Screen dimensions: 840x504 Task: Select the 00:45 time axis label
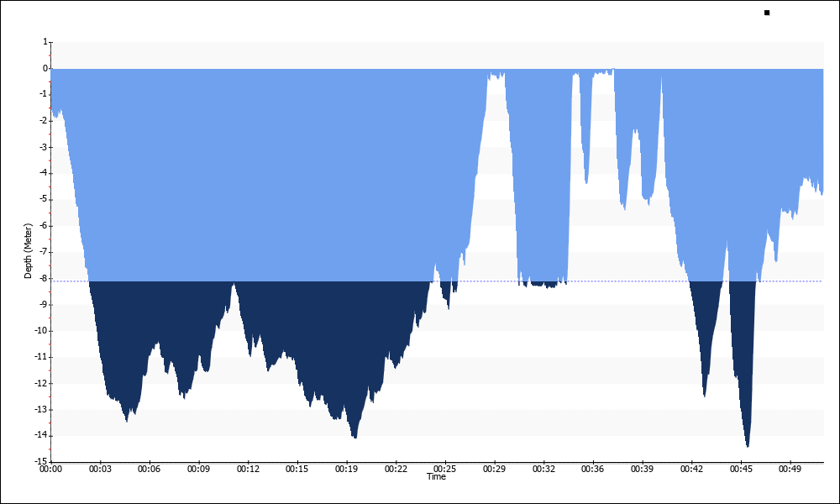click(741, 470)
